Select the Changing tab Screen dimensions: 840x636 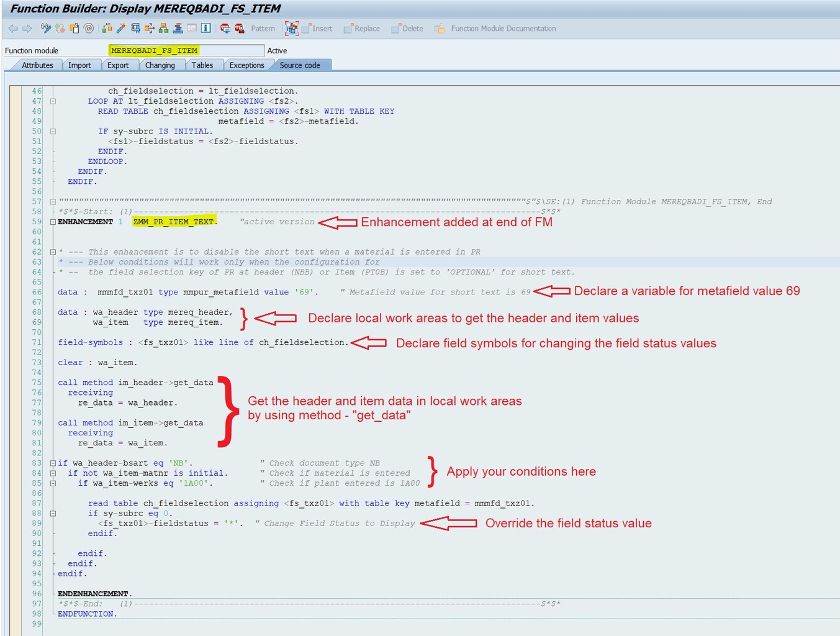coord(160,65)
